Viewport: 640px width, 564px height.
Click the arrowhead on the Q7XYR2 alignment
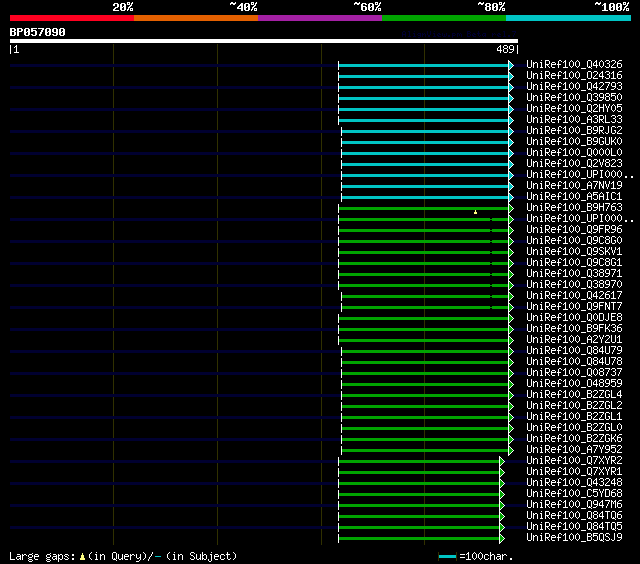pyautogui.click(x=502, y=462)
